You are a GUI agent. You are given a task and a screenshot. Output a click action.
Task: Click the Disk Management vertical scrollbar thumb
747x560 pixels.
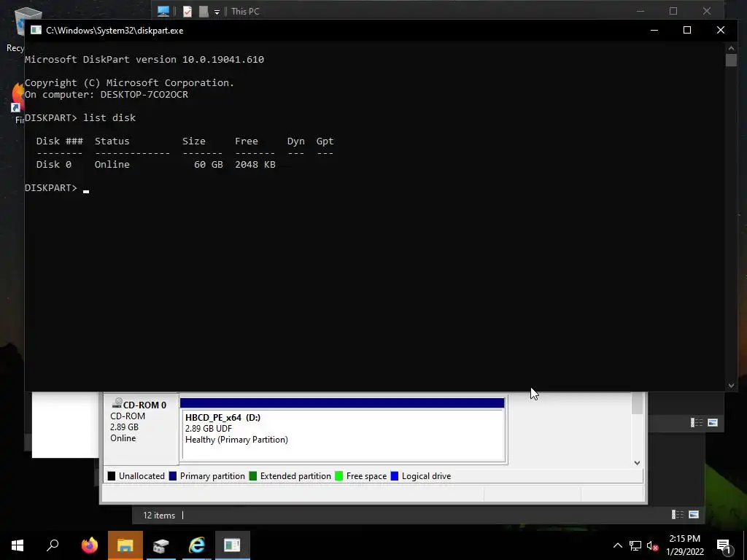[x=637, y=403]
